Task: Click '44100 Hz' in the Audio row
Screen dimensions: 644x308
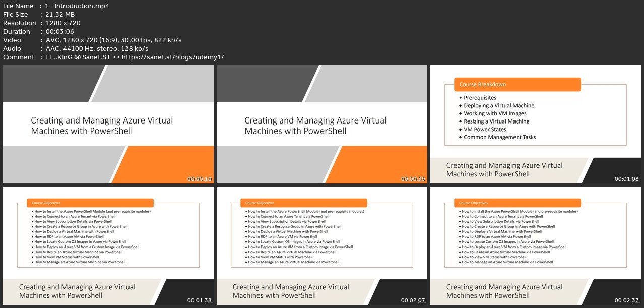Action: (78, 48)
